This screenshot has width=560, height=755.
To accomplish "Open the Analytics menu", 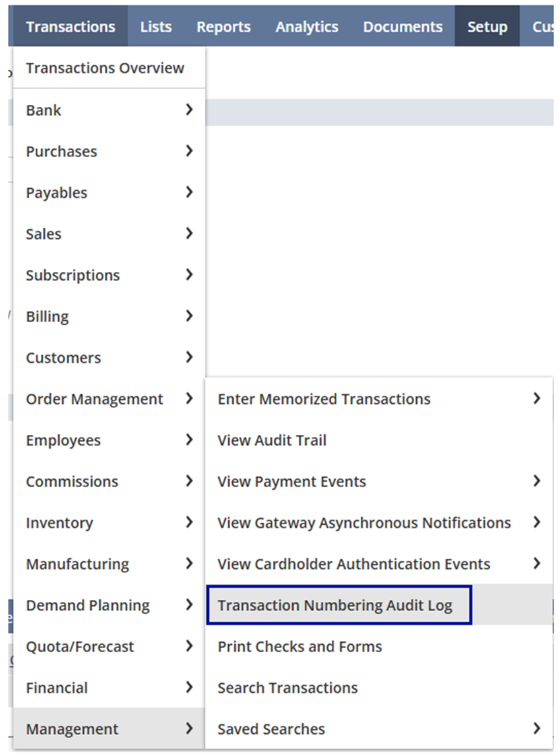I will coord(307,26).
